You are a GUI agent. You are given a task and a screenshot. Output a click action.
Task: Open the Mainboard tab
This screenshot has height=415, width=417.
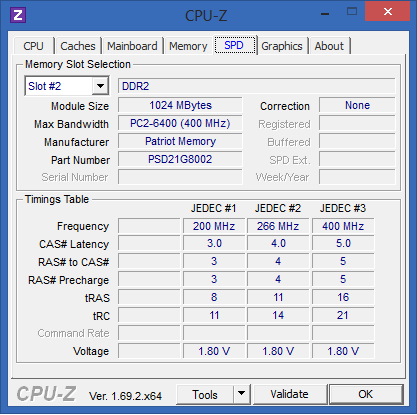[132, 46]
